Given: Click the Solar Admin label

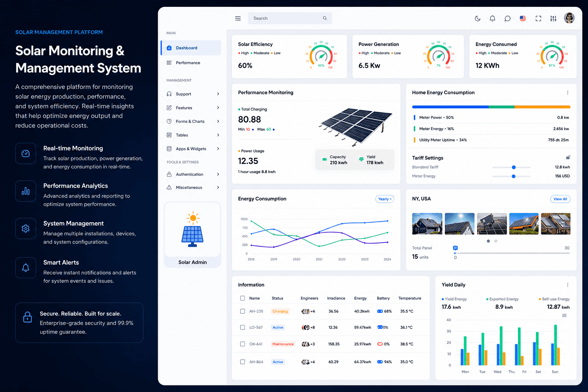Looking at the screenshot, I should (193, 262).
